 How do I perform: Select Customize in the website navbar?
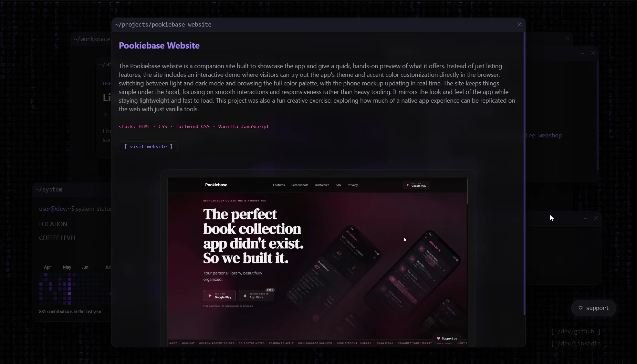click(x=322, y=185)
